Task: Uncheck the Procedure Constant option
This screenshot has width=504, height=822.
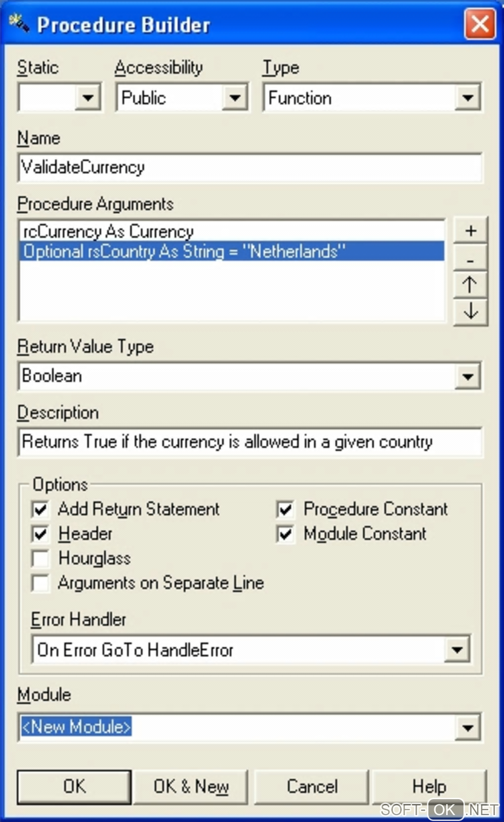Action: point(286,509)
